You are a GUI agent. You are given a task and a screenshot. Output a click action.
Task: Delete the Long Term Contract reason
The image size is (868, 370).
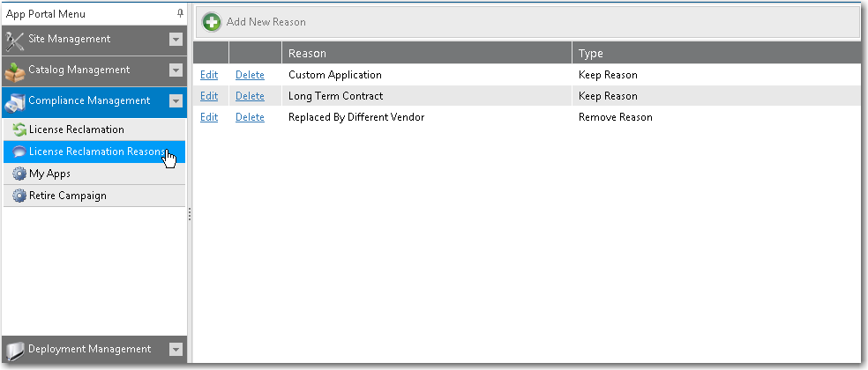(x=250, y=96)
